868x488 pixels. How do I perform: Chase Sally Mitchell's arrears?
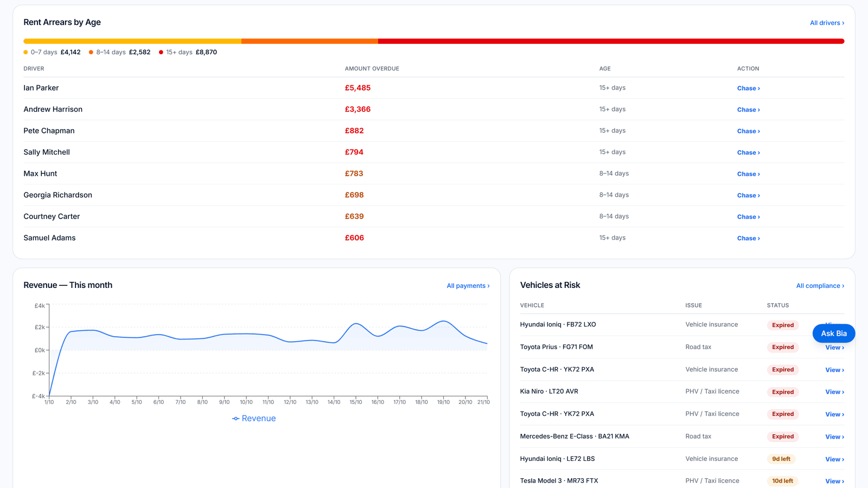pos(748,152)
